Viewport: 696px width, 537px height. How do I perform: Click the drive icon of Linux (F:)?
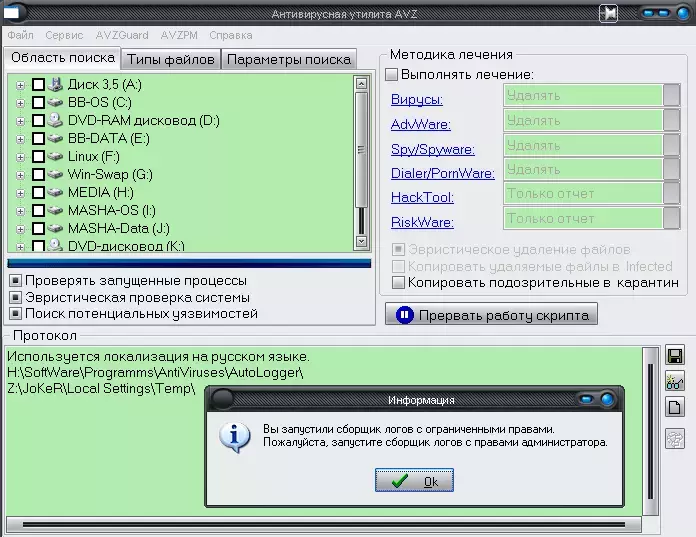55,156
